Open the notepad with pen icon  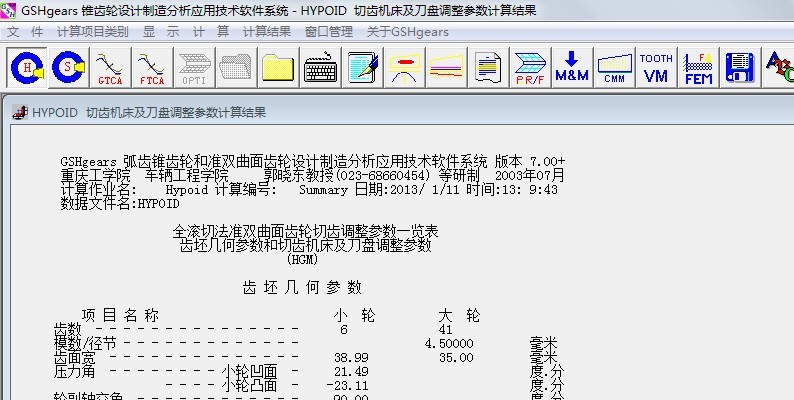[x=363, y=67]
